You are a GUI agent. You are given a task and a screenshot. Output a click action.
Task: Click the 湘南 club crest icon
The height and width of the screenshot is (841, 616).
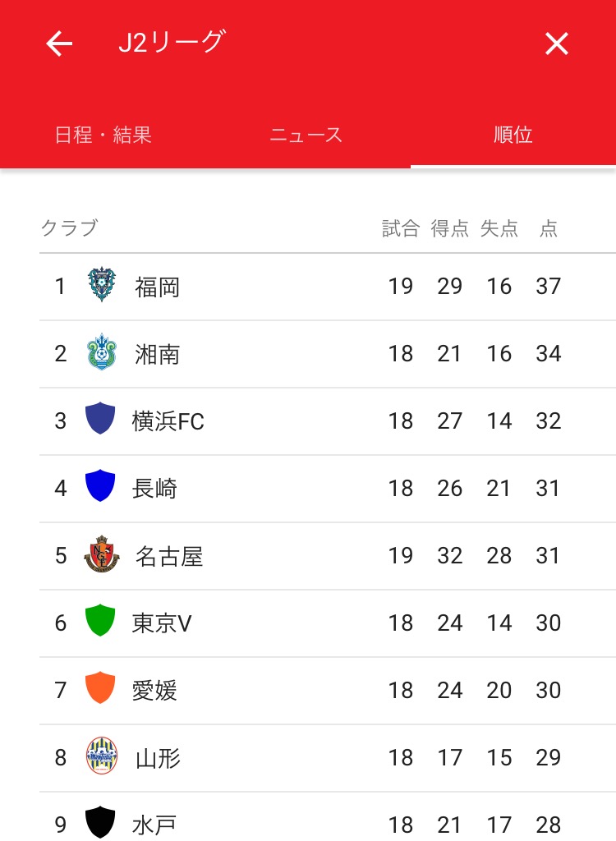click(102, 353)
